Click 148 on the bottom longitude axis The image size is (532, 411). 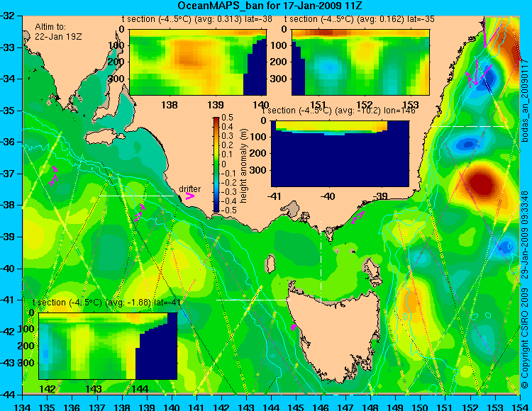(370, 407)
